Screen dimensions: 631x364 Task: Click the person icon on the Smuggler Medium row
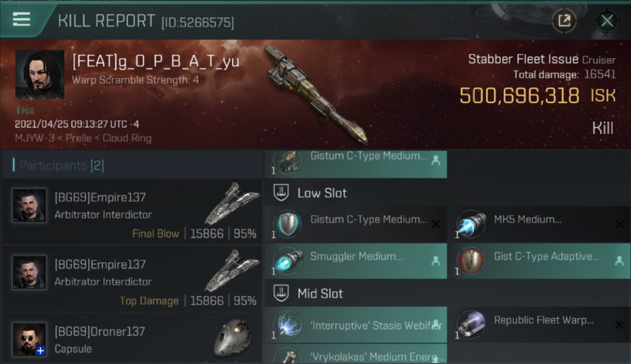click(435, 261)
